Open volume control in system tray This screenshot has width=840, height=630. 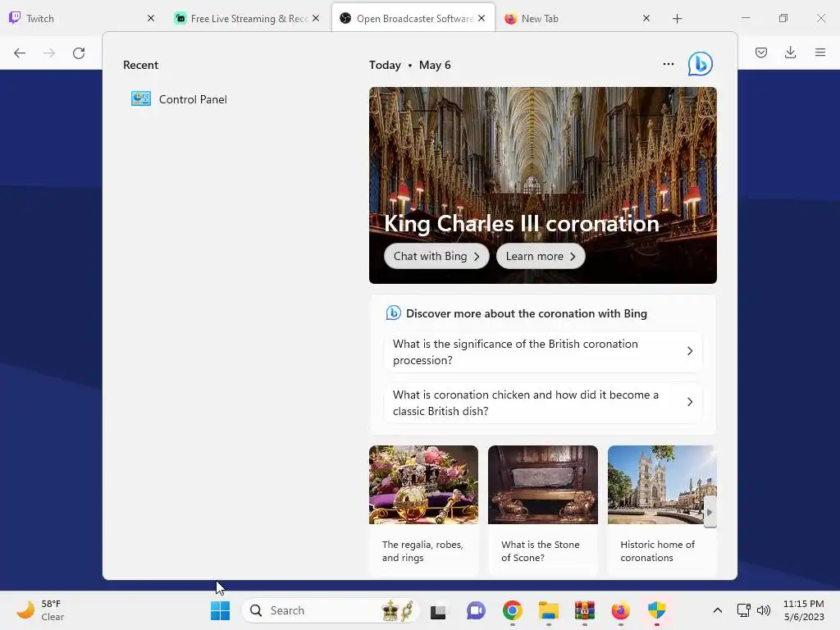pos(764,610)
